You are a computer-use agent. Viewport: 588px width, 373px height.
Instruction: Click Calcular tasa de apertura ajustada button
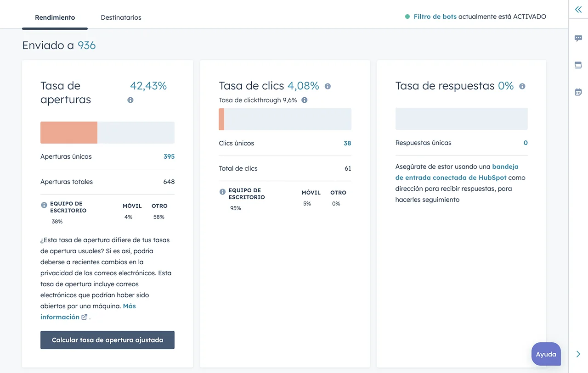[x=107, y=340]
